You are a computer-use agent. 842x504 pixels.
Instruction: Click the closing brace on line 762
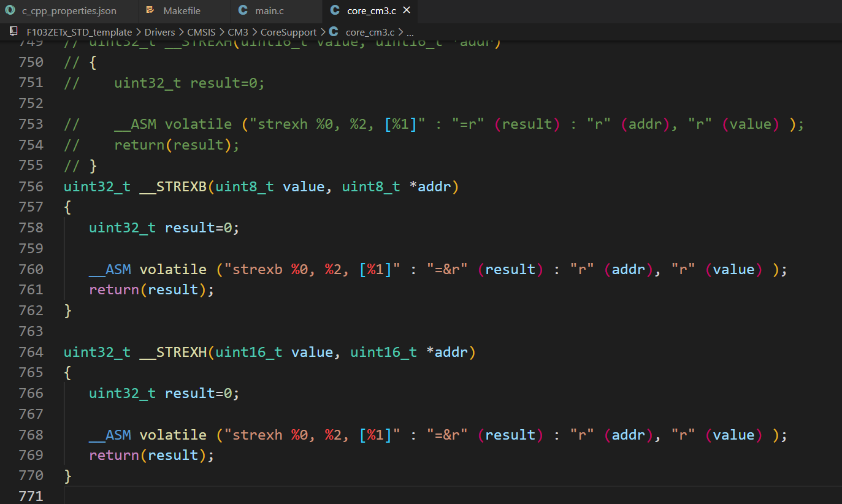coord(67,310)
